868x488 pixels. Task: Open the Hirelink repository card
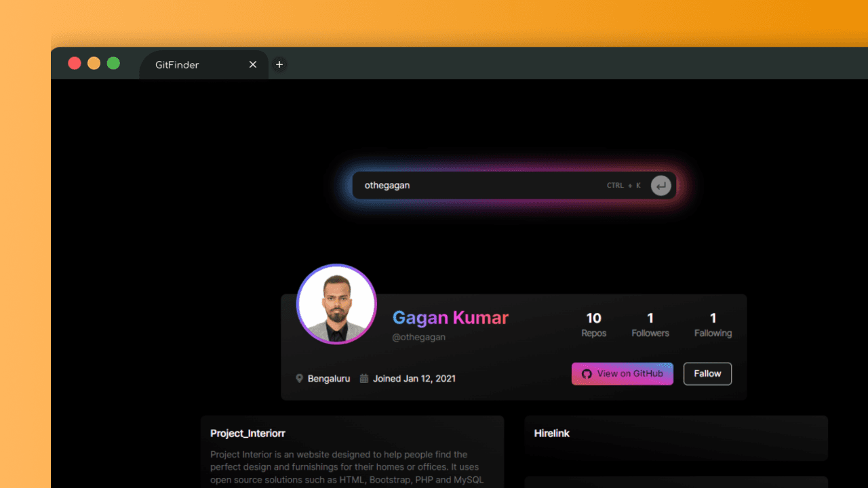click(x=675, y=437)
